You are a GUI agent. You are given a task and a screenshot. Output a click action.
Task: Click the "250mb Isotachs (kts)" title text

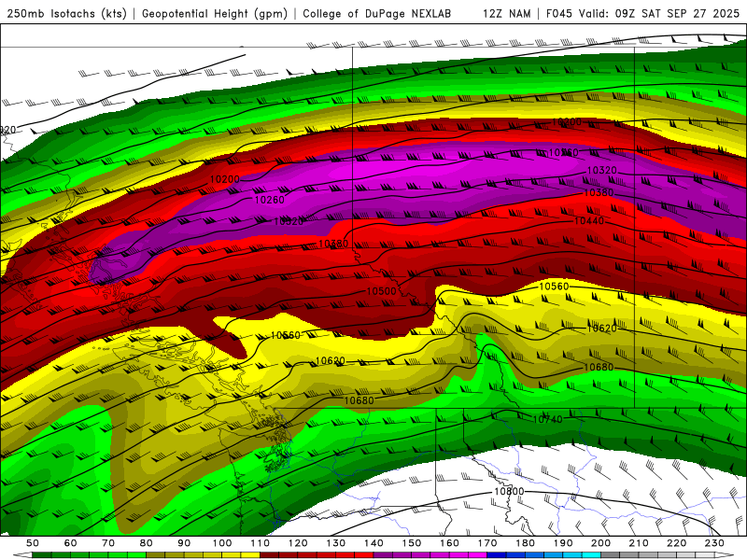coord(66,14)
